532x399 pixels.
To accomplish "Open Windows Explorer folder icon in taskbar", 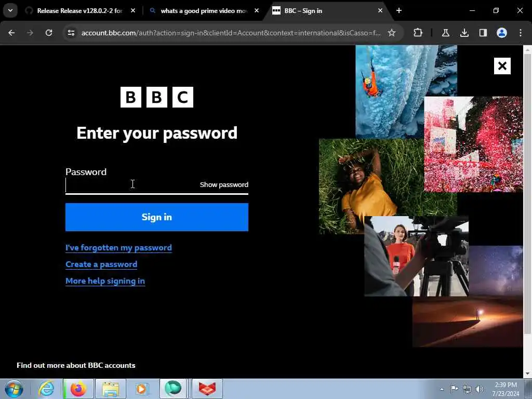I will coord(111,389).
